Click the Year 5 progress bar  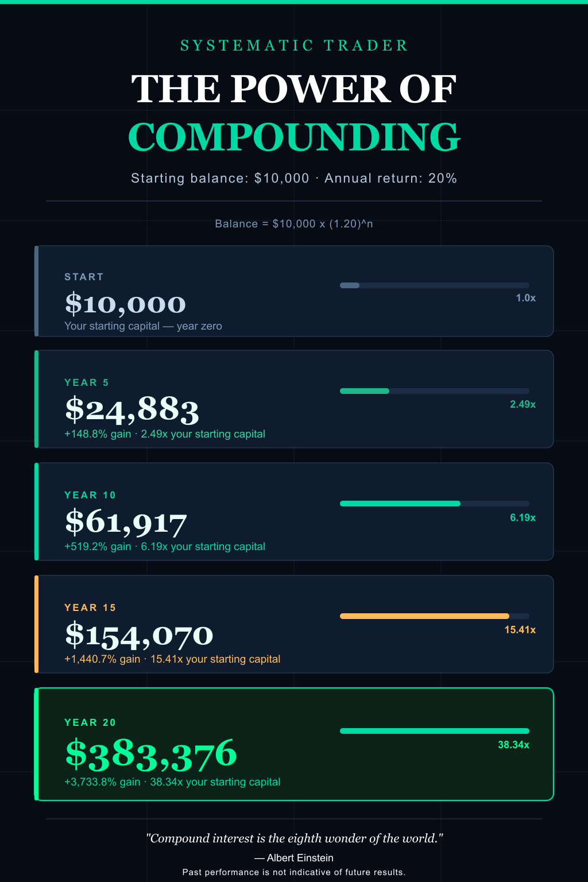coord(434,391)
